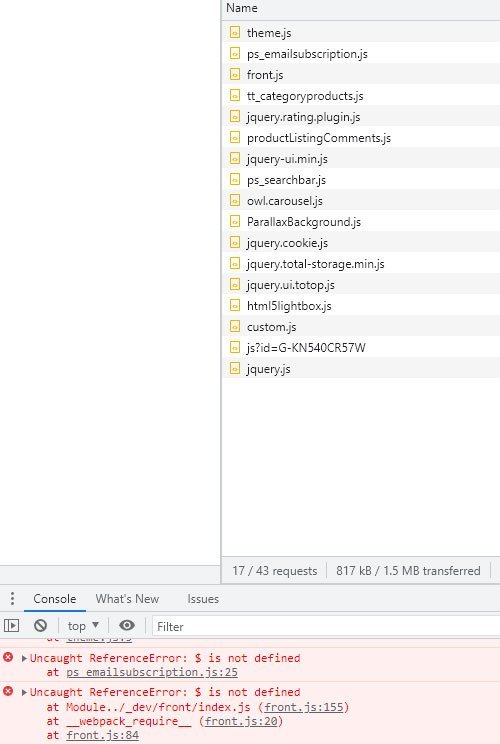Click the script icon next to jquery.rating.plugin.js
Image resolution: width=500 pixels, height=744 pixels.
234,116
